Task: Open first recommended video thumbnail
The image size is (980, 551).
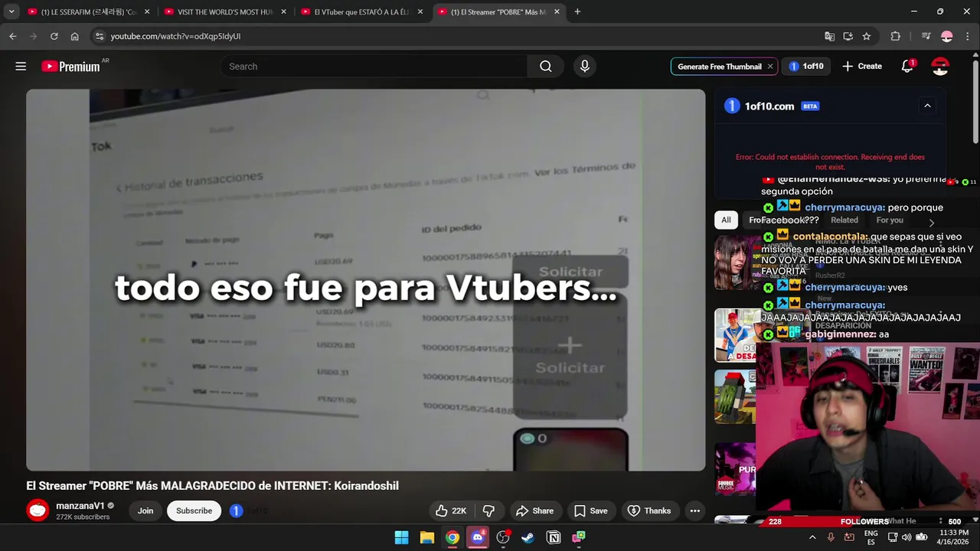Action: coord(737,262)
